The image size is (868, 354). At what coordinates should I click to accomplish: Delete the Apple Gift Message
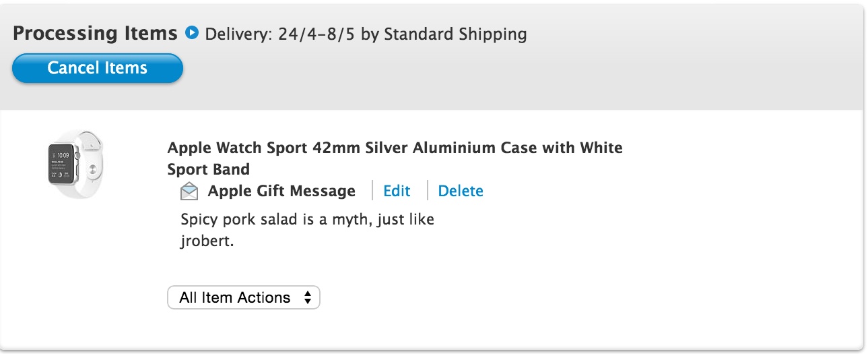point(461,191)
